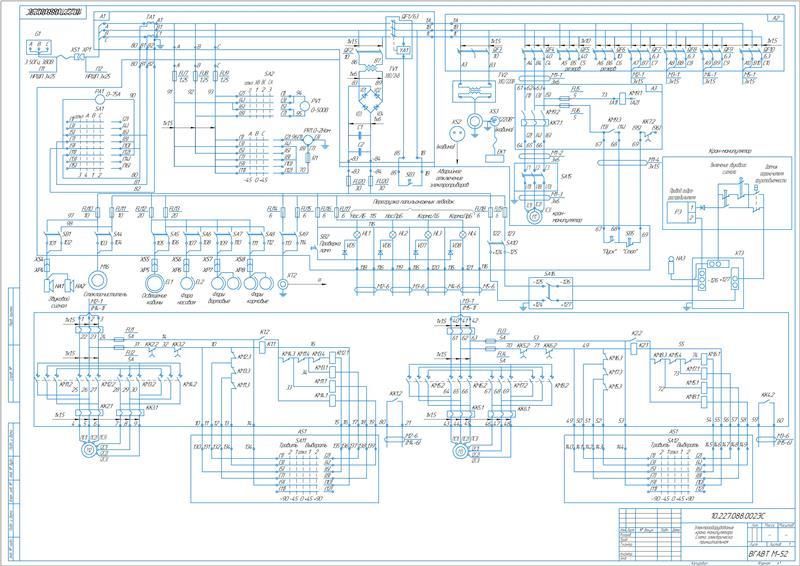Select the XS2 socket circle symbol
Viewport: 800px width, 566px height.
click(456, 136)
